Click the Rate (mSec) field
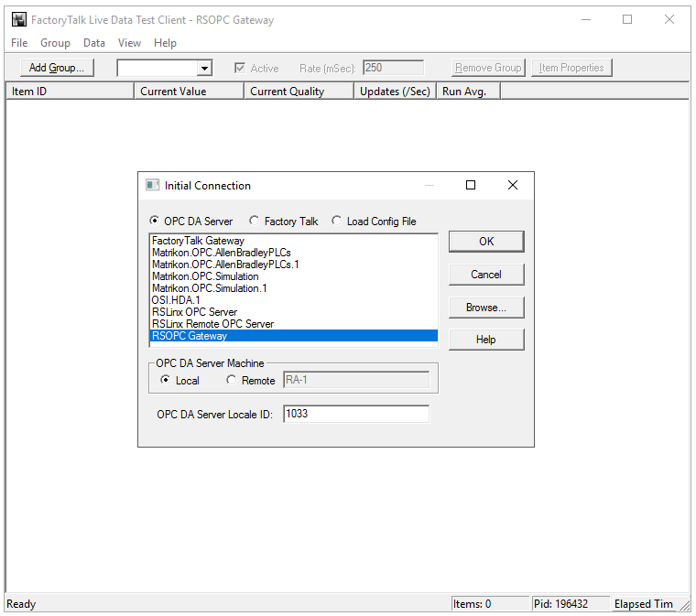696x616 pixels. tap(393, 68)
